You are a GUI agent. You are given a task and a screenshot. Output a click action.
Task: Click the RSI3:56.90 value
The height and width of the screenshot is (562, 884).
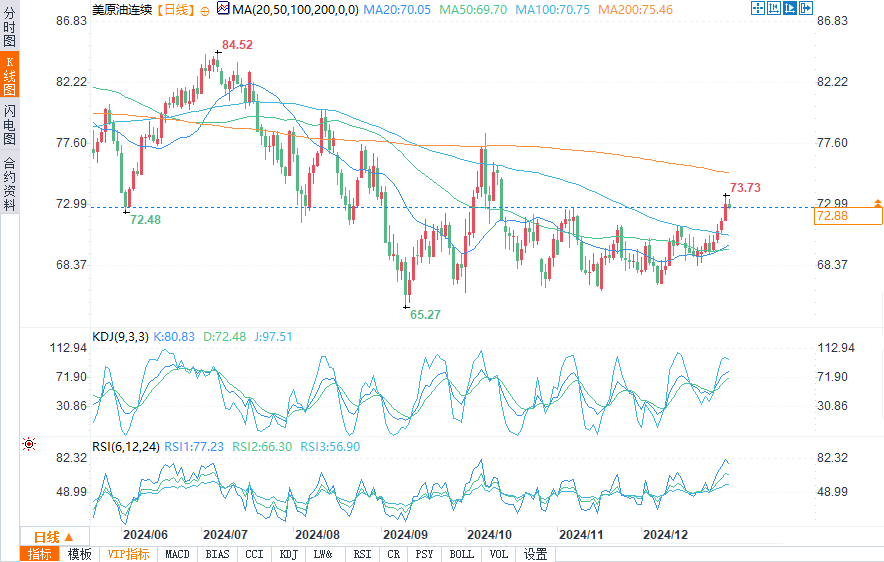[x=330, y=446]
